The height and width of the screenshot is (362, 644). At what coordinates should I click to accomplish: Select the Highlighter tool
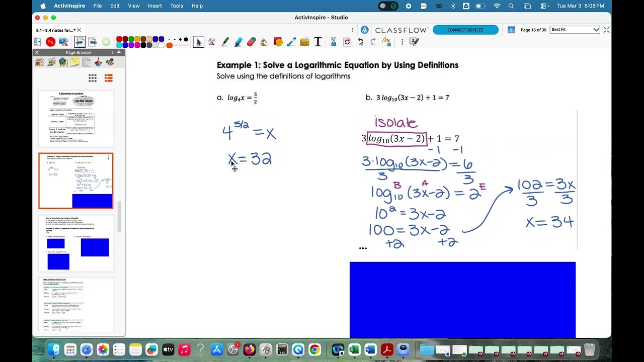pyautogui.click(x=238, y=42)
